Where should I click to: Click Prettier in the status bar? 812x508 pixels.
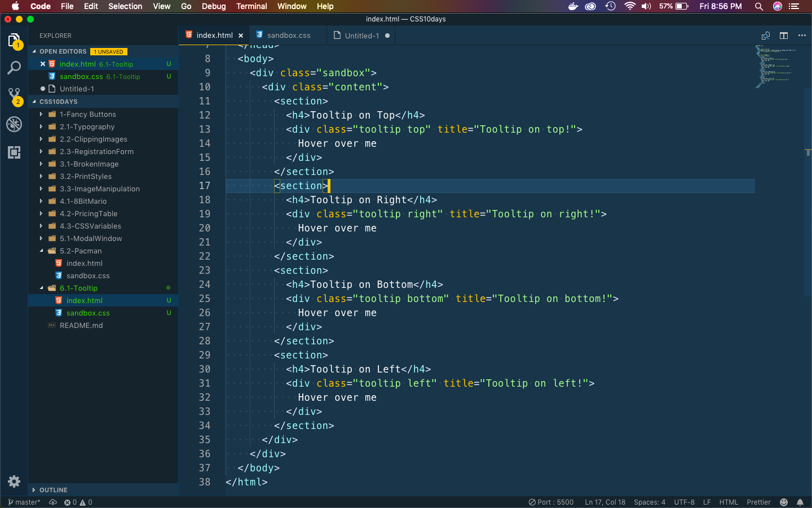tap(758, 502)
